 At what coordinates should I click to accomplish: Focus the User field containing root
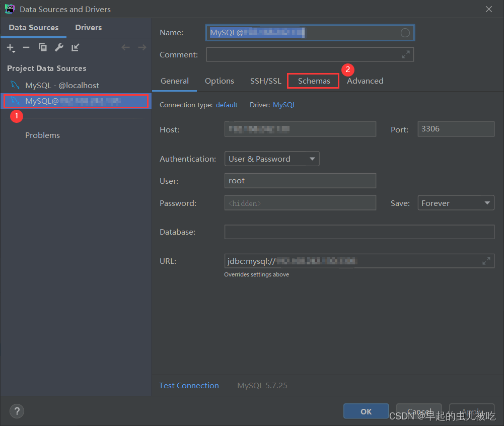tap(300, 181)
